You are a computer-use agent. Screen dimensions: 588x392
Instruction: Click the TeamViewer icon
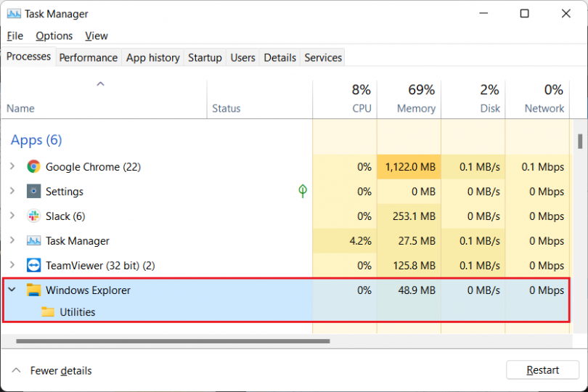(33, 266)
